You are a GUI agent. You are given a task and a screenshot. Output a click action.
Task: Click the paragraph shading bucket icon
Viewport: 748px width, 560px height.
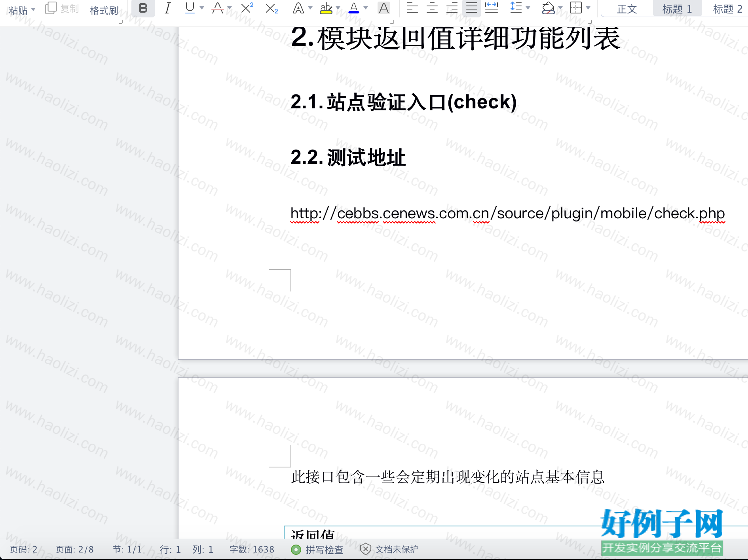click(548, 8)
